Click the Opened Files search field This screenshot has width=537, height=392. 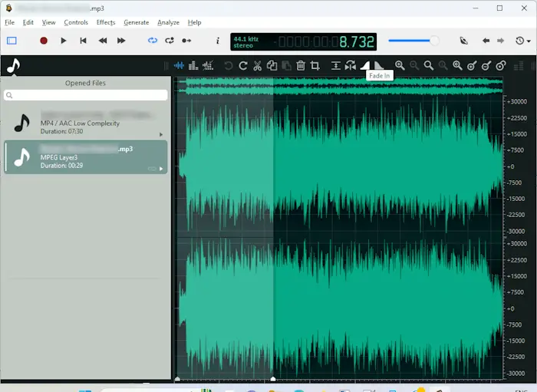pos(86,95)
